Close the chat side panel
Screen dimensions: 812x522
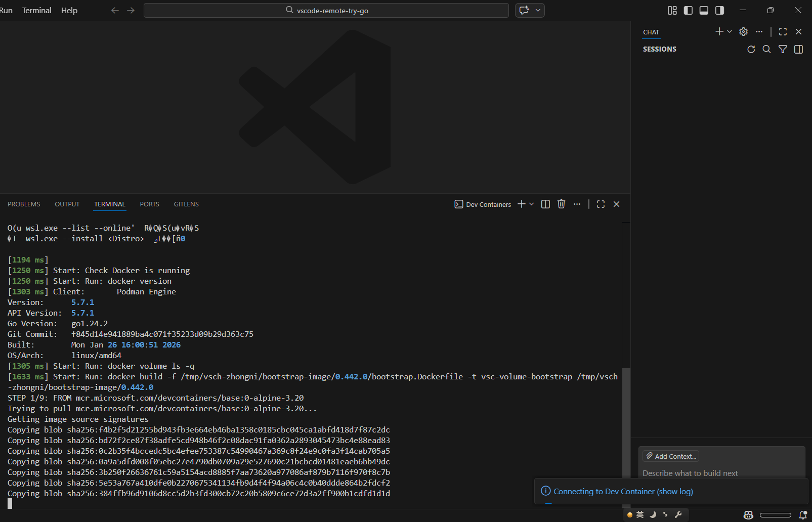pos(798,31)
